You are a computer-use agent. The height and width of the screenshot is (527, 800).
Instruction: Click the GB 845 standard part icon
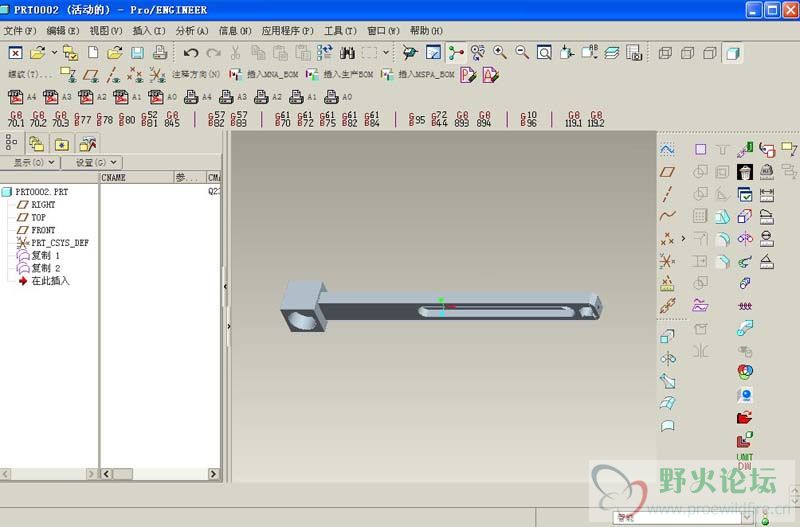point(172,119)
